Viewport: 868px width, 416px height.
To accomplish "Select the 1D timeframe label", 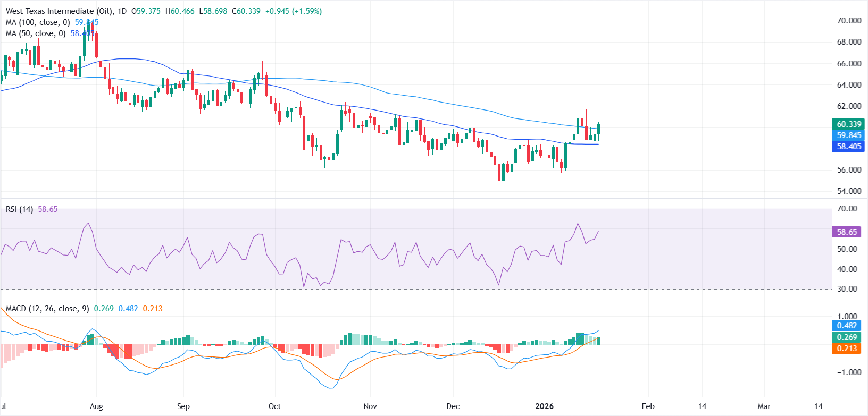I will 122,11.
